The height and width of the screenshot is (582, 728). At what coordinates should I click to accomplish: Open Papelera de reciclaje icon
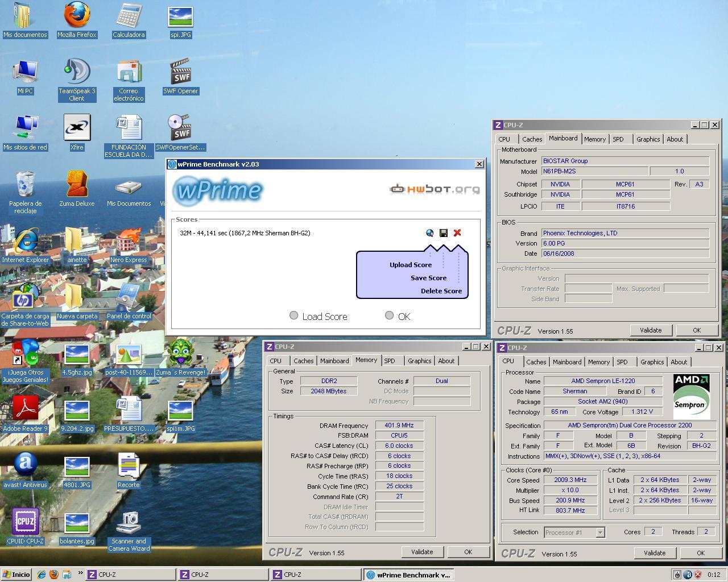(25, 192)
